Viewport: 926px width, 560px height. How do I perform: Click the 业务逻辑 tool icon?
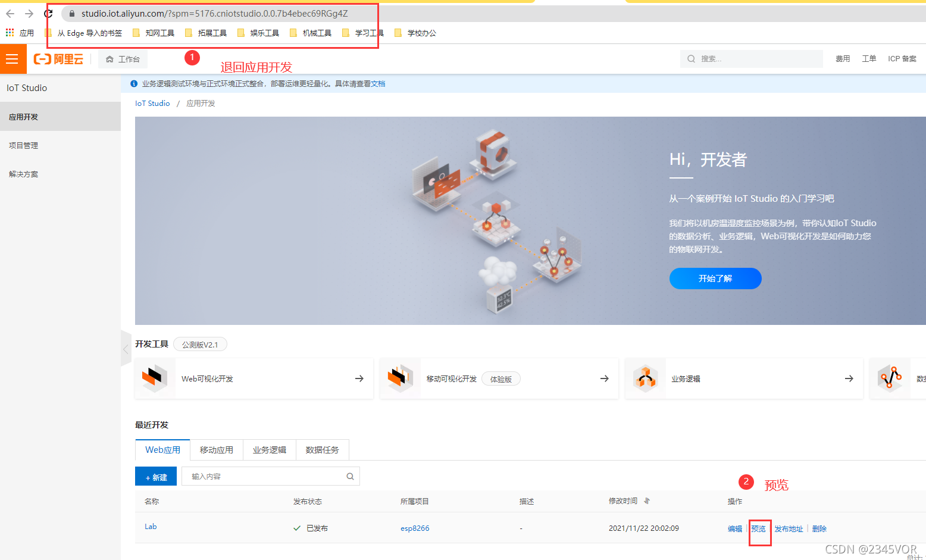click(645, 378)
